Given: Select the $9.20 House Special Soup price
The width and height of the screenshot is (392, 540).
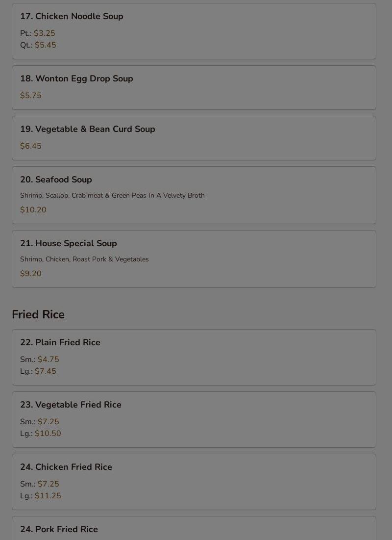Looking at the screenshot, I should 31,274.
